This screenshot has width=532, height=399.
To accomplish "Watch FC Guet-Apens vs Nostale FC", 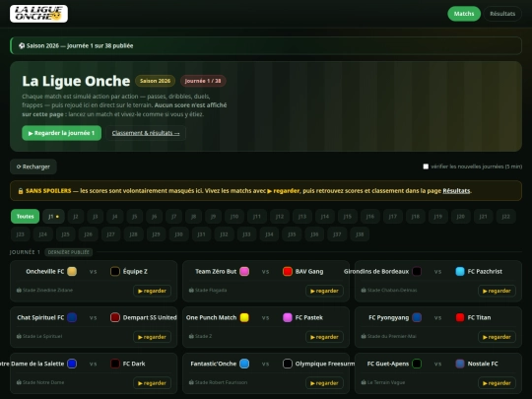I will 497,383.
